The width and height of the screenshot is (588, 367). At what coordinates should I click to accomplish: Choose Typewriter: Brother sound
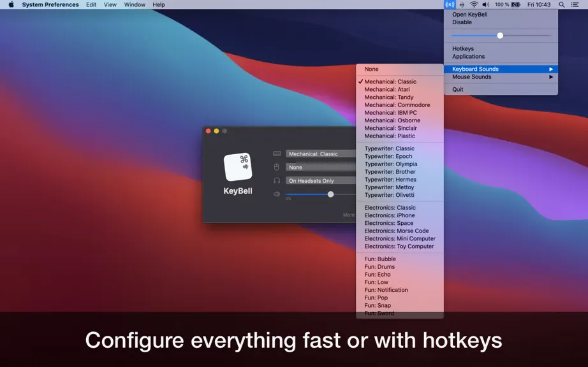[400, 171]
